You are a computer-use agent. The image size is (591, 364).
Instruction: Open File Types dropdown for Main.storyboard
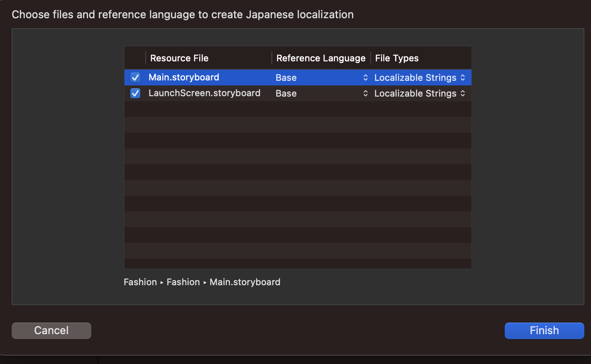pyautogui.click(x=420, y=78)
